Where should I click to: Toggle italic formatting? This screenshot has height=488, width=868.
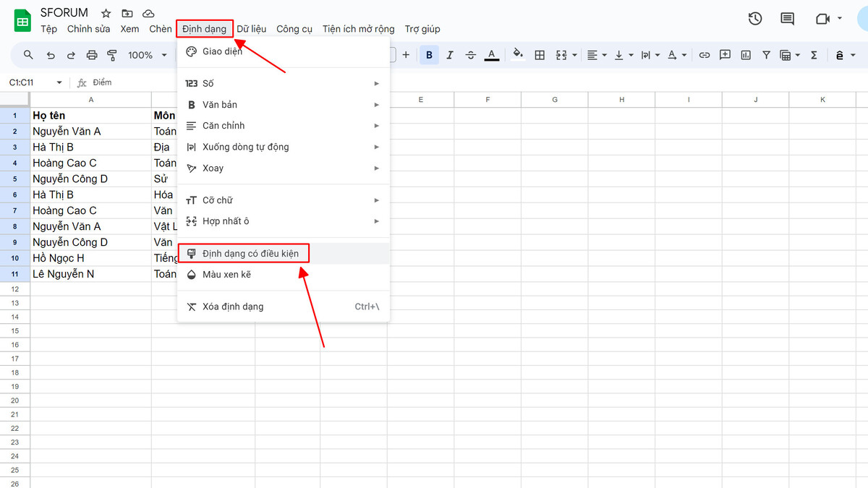(x=450, y=55)
